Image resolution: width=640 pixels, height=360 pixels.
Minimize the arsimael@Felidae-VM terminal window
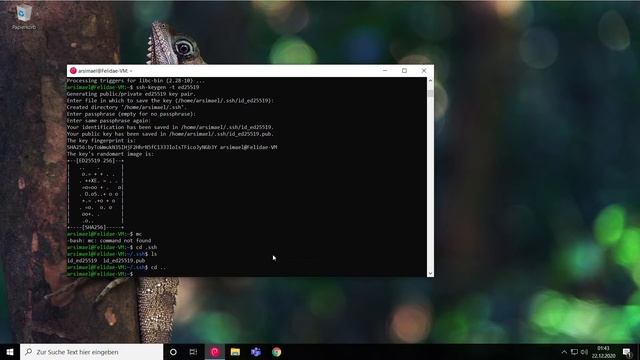pyautogui.click(x=385, y=71)
